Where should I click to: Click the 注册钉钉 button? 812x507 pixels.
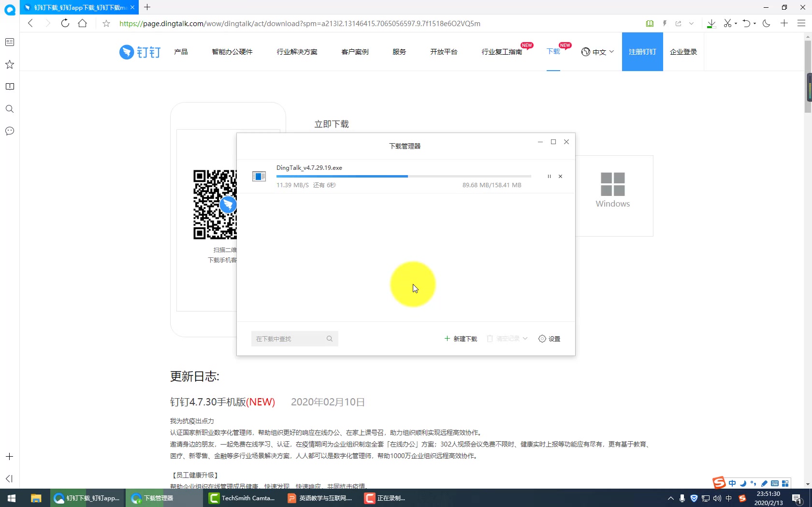tap(642, 52)
